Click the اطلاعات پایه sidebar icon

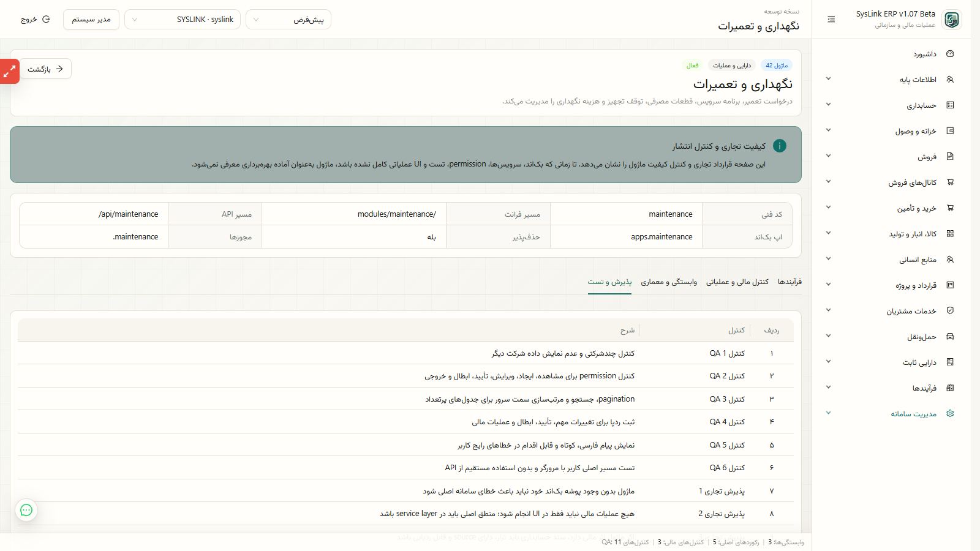pos(950,80)
